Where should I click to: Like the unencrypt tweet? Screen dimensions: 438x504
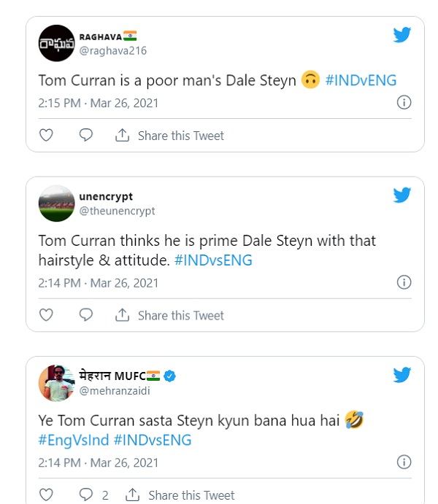(x=46, y=314)
